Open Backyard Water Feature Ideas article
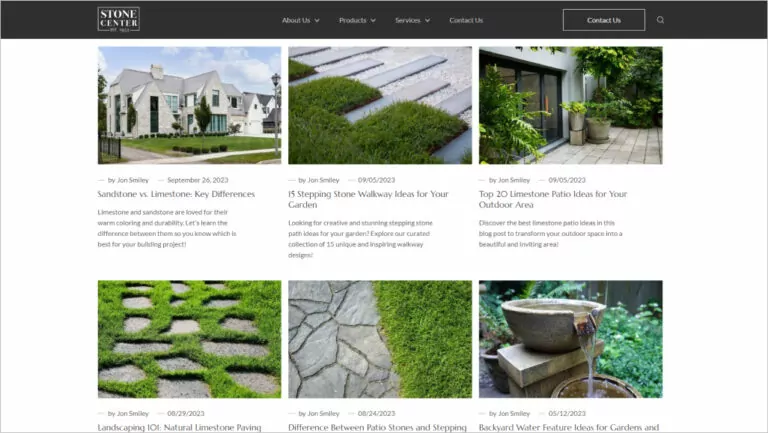This screenshot has width=768, height=433. (x=568, y=427)
